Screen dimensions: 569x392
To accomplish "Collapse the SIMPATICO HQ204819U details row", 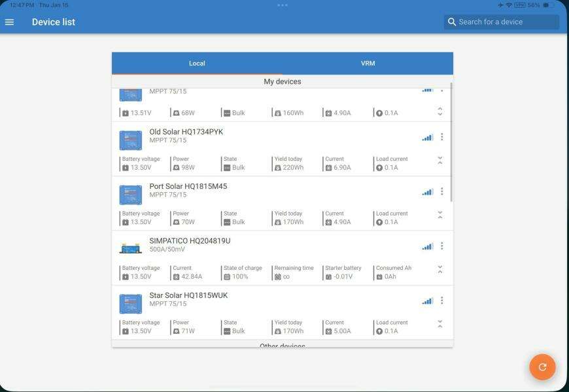I will click(x=440, y=269).
